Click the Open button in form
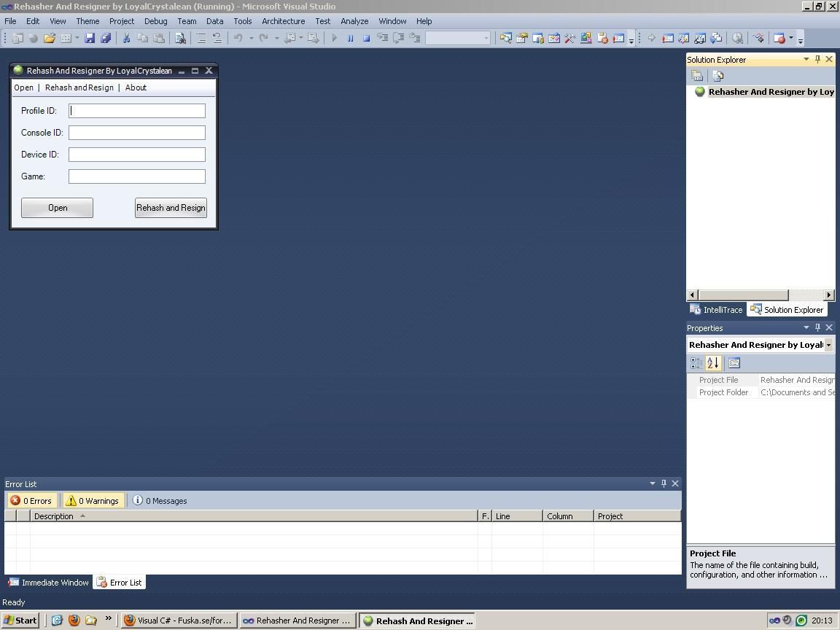 coord(57,208)
